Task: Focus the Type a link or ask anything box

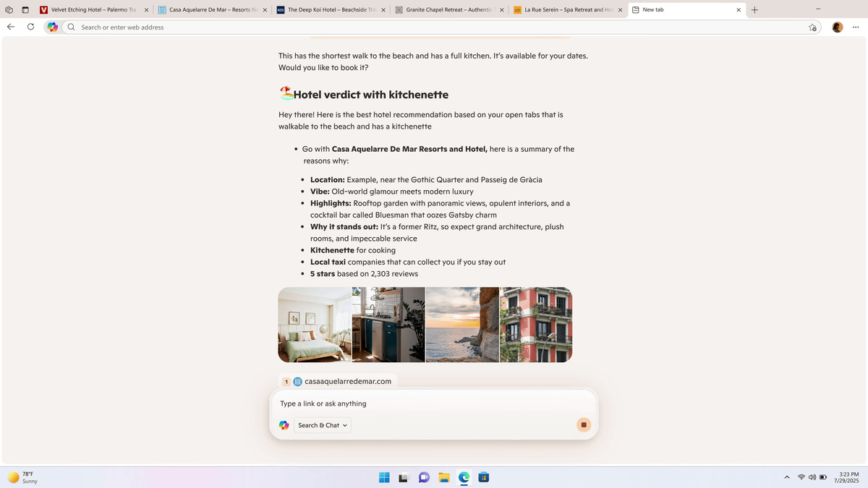Action: (x=434, y=403)
